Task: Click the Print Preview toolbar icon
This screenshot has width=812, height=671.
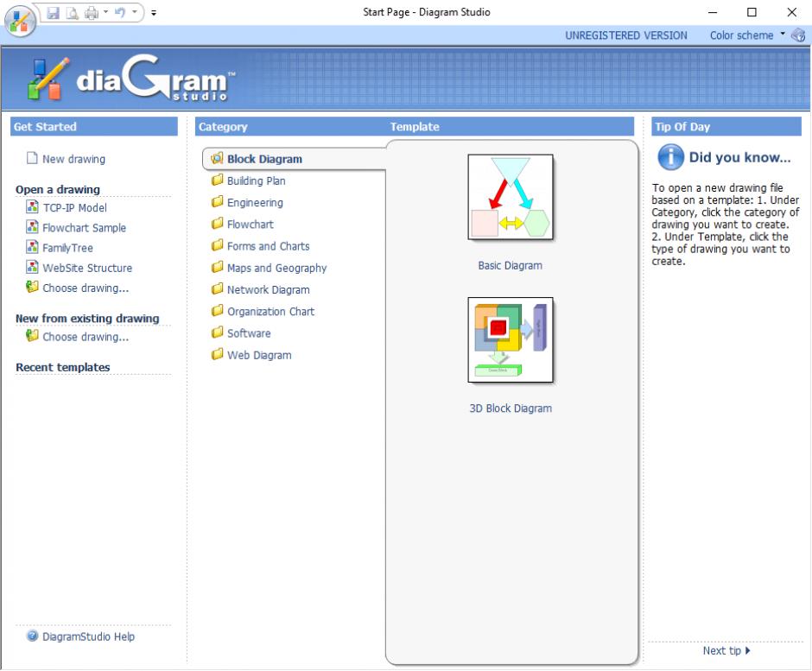Action: (x=73, y=13)
